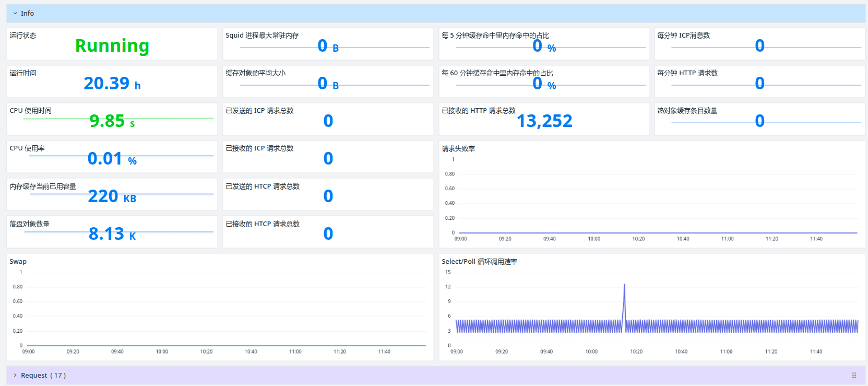
Task: Select the 热对象缓存条目数量 panel title
Action: [687, 111]
